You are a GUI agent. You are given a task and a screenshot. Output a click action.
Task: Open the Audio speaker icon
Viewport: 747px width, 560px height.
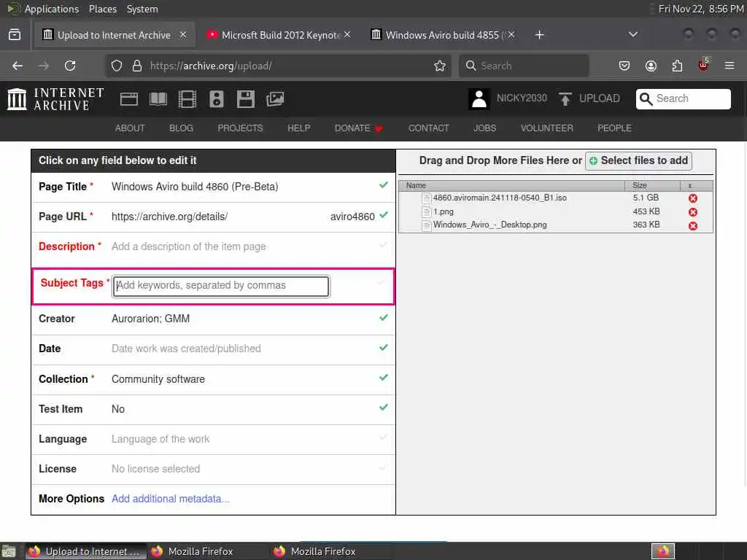(216, 99)
